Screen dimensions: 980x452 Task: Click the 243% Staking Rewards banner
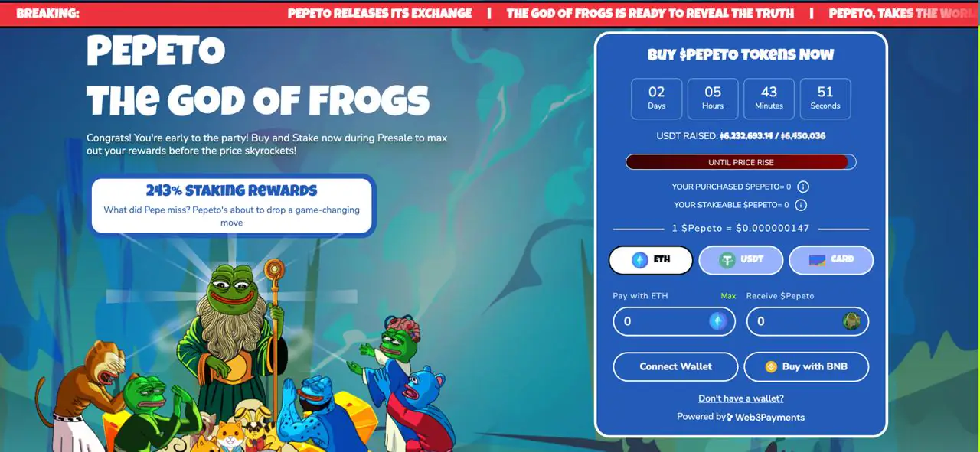point(232,205)
